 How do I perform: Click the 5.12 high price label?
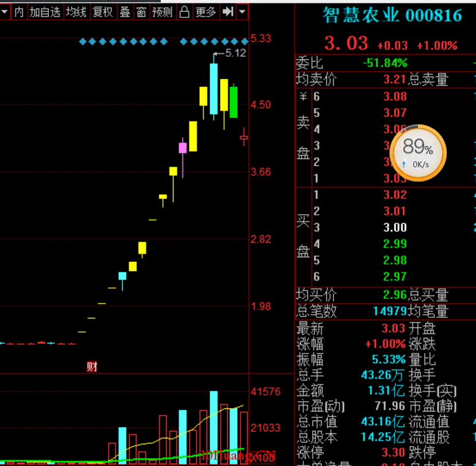pyautogui.click(x=235, y=53)
